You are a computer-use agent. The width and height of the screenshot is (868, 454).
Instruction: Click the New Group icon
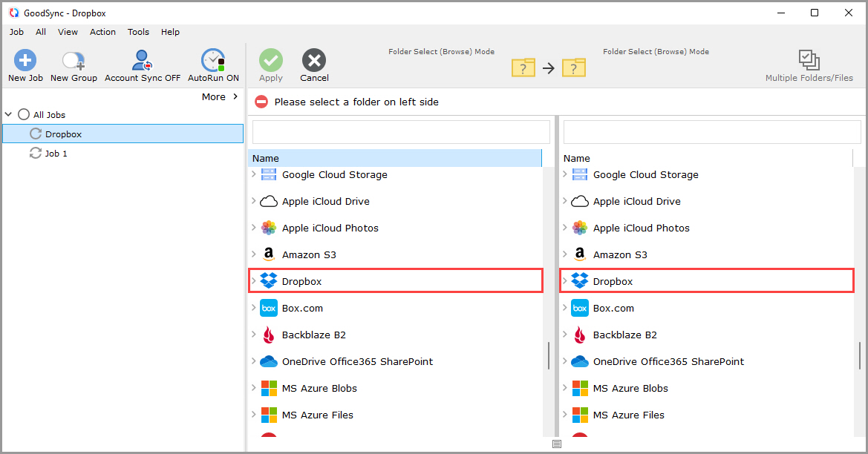click(x=74, y=60)
